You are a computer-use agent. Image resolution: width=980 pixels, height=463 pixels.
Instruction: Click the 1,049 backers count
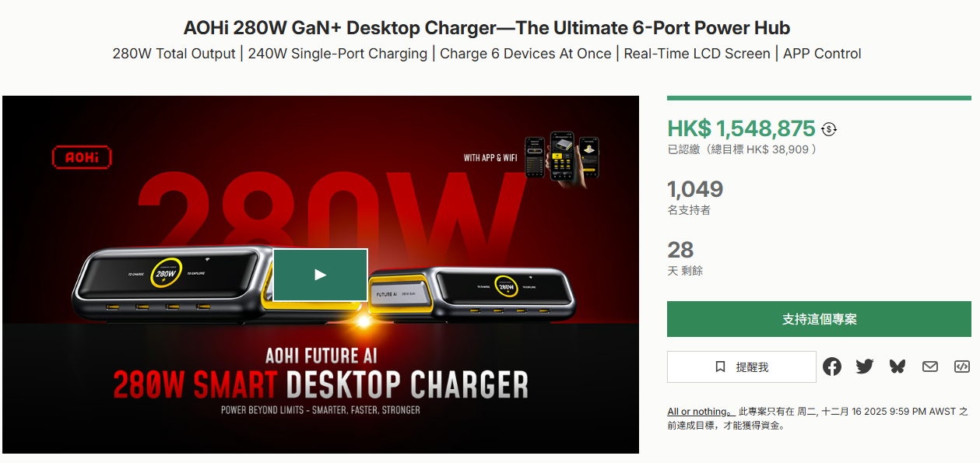(695, 189)
